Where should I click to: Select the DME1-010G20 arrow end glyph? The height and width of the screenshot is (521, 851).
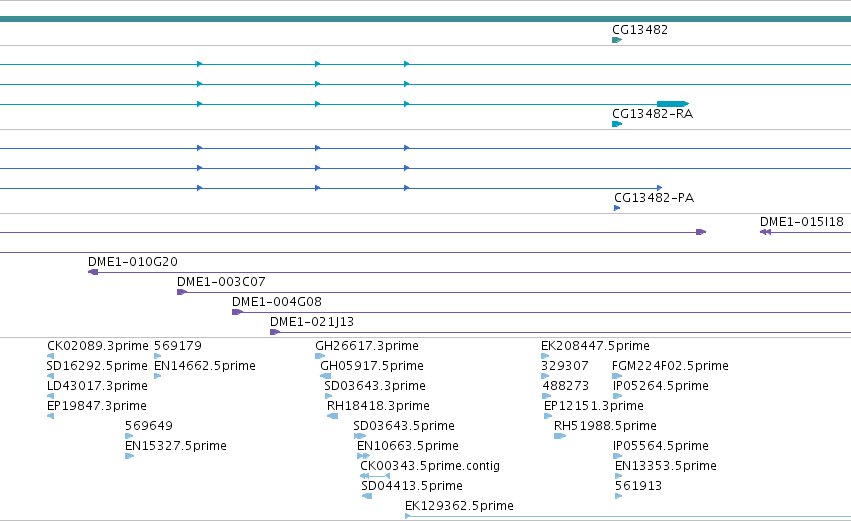click(x=93, y=272)
